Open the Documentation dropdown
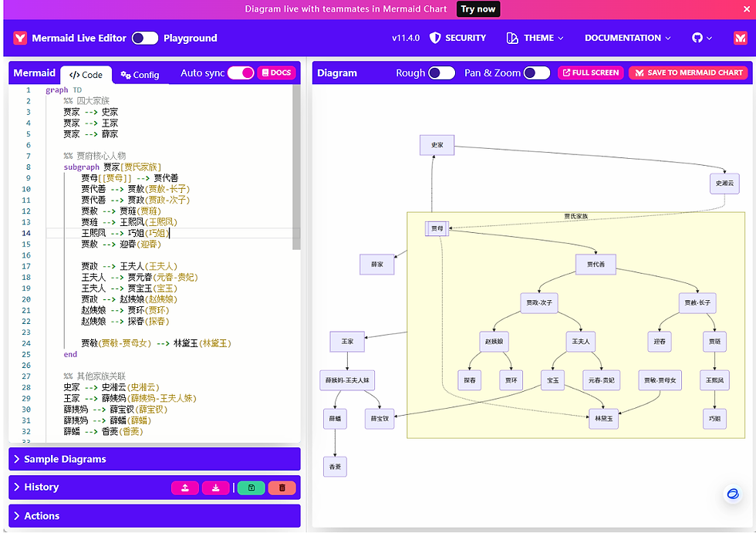The width and height of the screenshot is (756, 533). click(628, 38)
